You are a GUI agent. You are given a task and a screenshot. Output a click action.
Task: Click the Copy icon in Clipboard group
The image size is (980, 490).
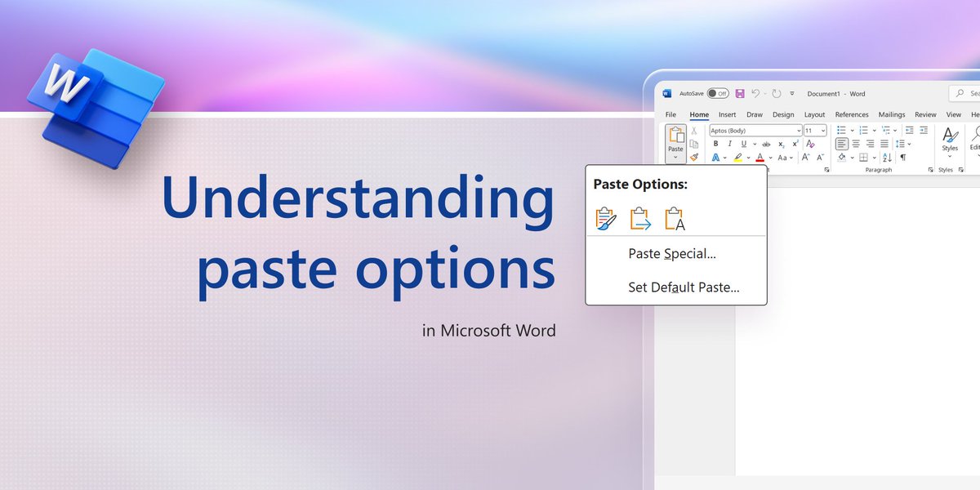coord(694,144)
